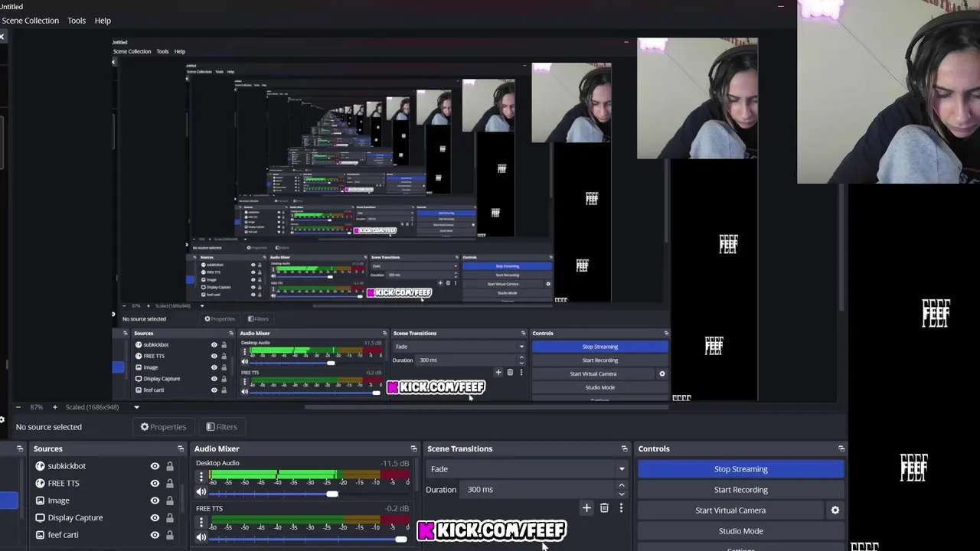Toggle the lock on subkickbot source
Image resolution: width=980 pixels, height=551 pixels.
(x=170, y=466)
